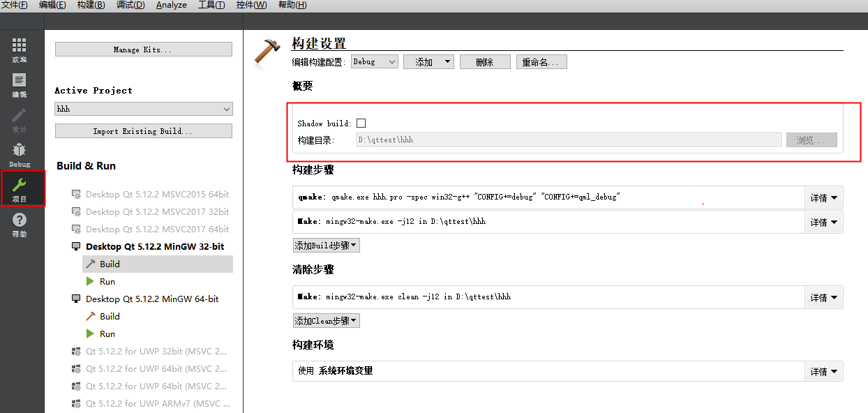Select Qt 5.12.2 for UWP ARMv7 kit
The image size is (868, 413).
point(156,404)
